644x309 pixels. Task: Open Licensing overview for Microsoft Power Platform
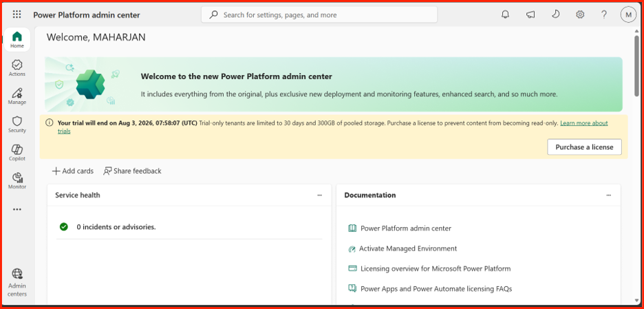(436, 268)
